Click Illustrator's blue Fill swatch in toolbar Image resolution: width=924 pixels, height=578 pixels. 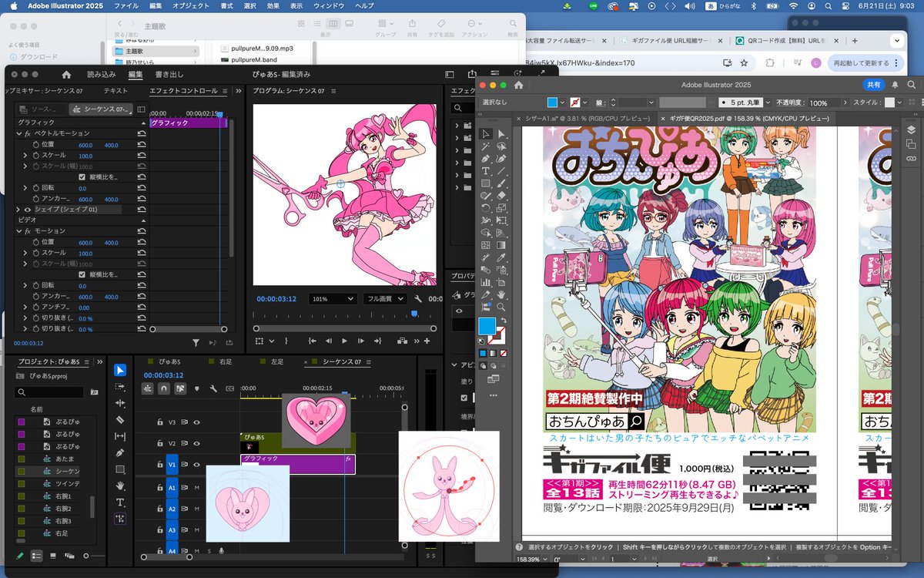[487, 327]
